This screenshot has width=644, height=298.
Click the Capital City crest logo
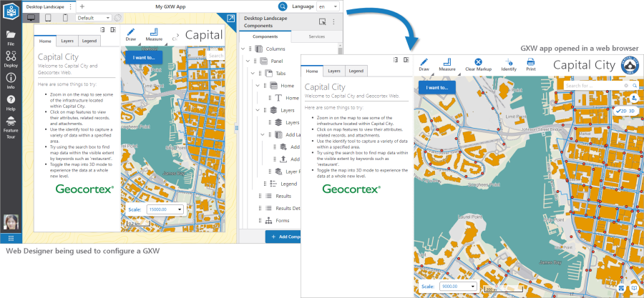click(x=629, y=65)
